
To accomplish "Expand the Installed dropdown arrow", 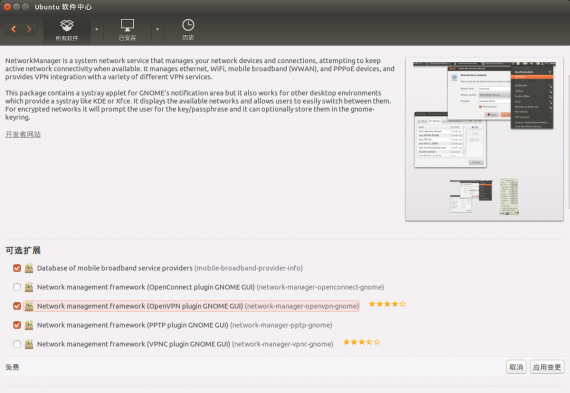I will [157, 29].
